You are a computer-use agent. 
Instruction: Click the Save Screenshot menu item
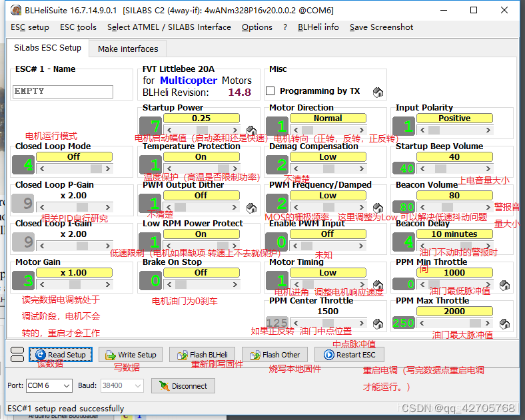coord(381,27)
